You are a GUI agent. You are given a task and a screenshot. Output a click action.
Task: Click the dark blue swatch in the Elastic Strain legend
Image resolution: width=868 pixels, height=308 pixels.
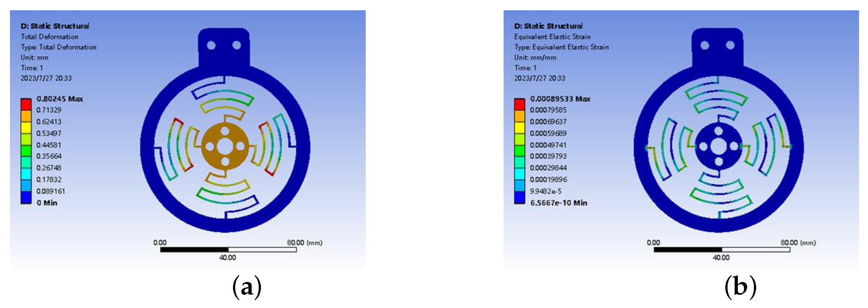click(x=519, y=198)
